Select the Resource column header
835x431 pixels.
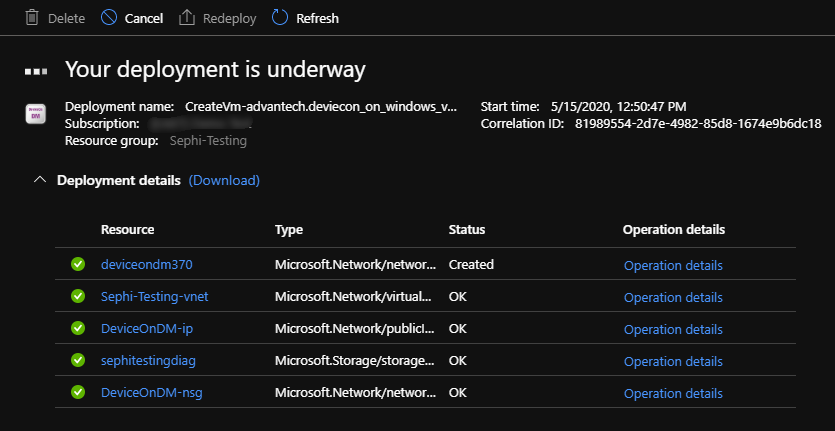(128, 230)
